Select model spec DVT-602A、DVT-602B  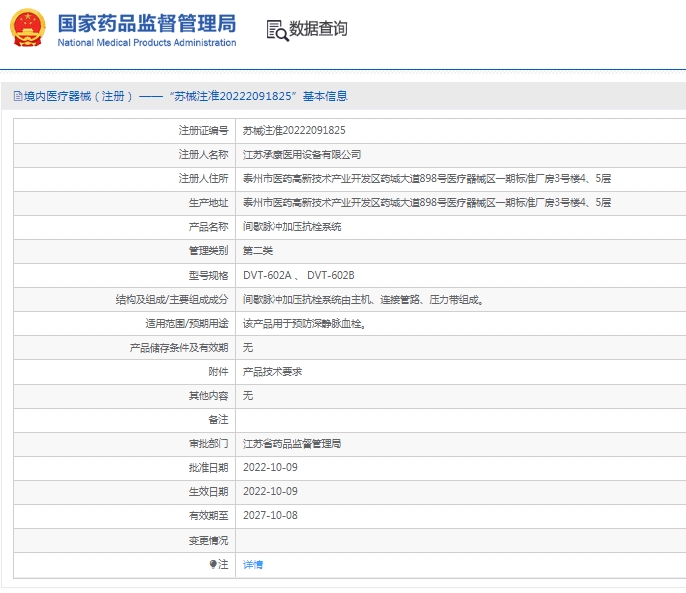[x=298, y=275]
